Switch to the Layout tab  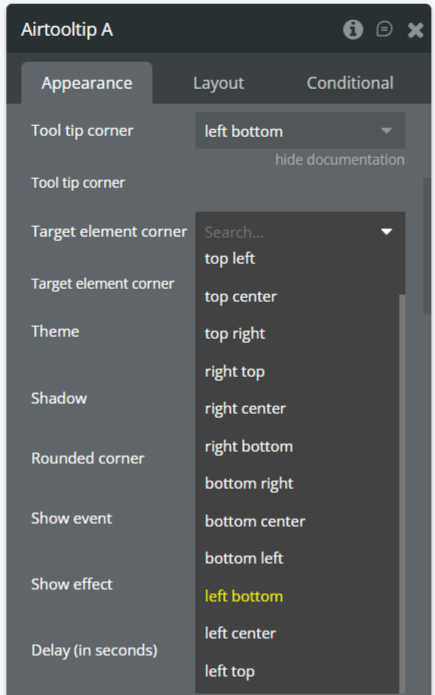point(219,83)
